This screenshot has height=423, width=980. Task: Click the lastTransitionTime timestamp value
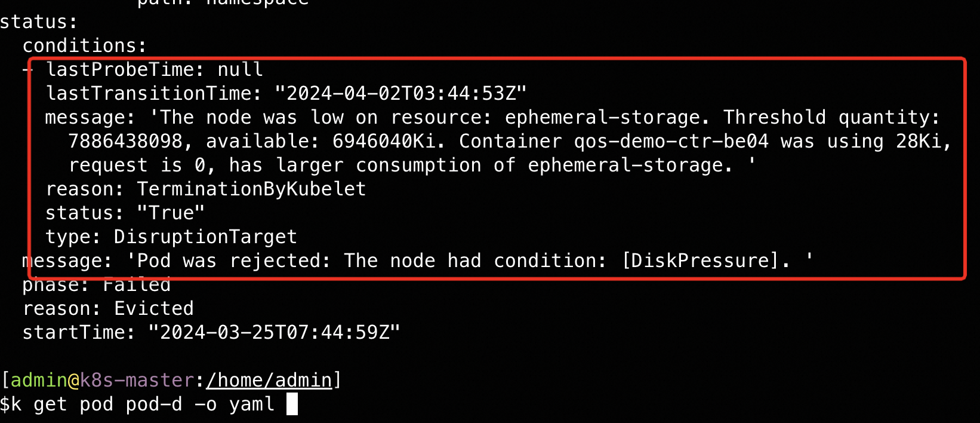pyautogui.click(x=400, y=93)
